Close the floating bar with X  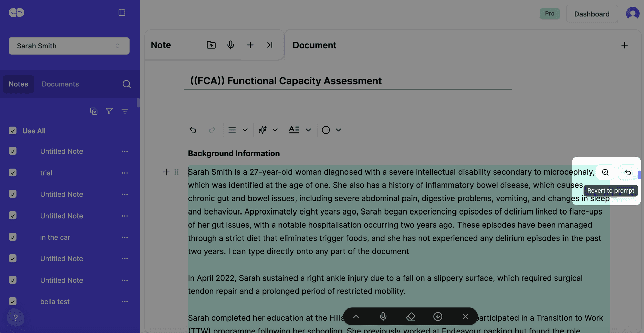click(465, 317)
